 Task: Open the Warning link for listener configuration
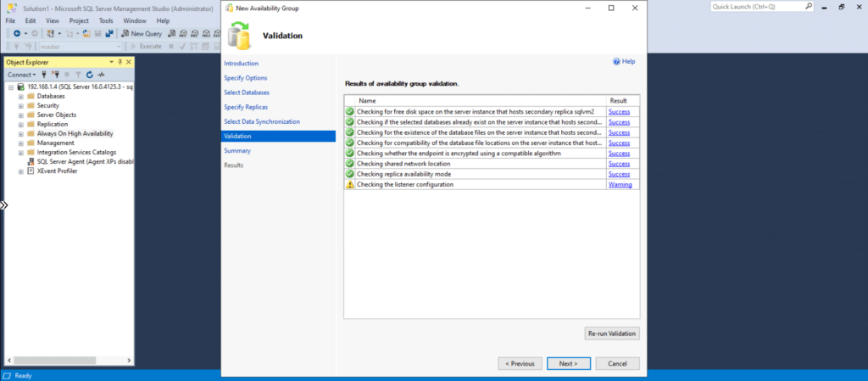pyautogui.click(x=620, y=184)
